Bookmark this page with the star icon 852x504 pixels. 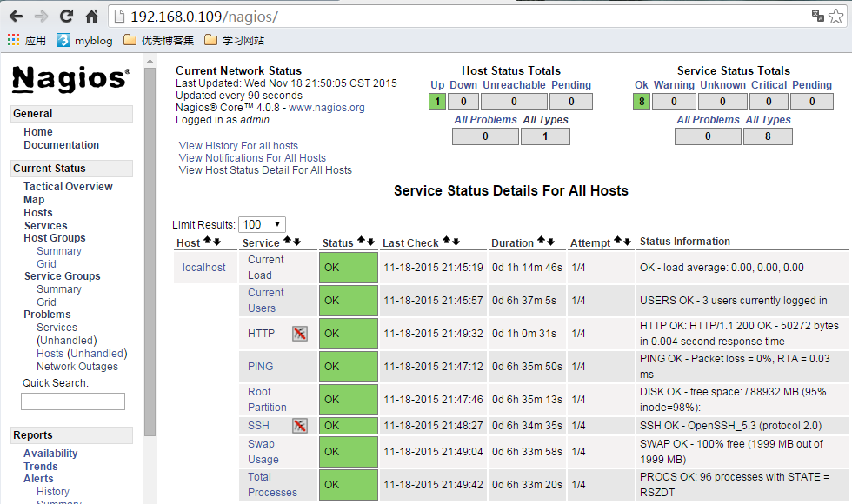[x=836, y=17]
